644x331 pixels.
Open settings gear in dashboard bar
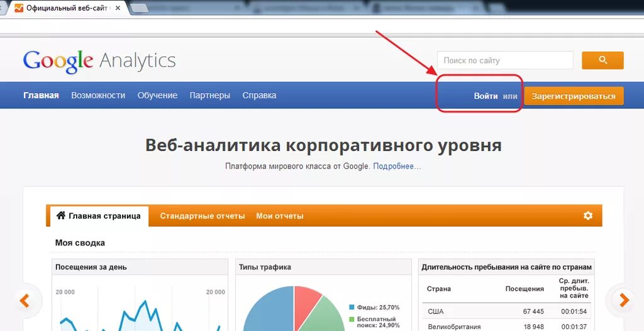[x=588, y=215]
